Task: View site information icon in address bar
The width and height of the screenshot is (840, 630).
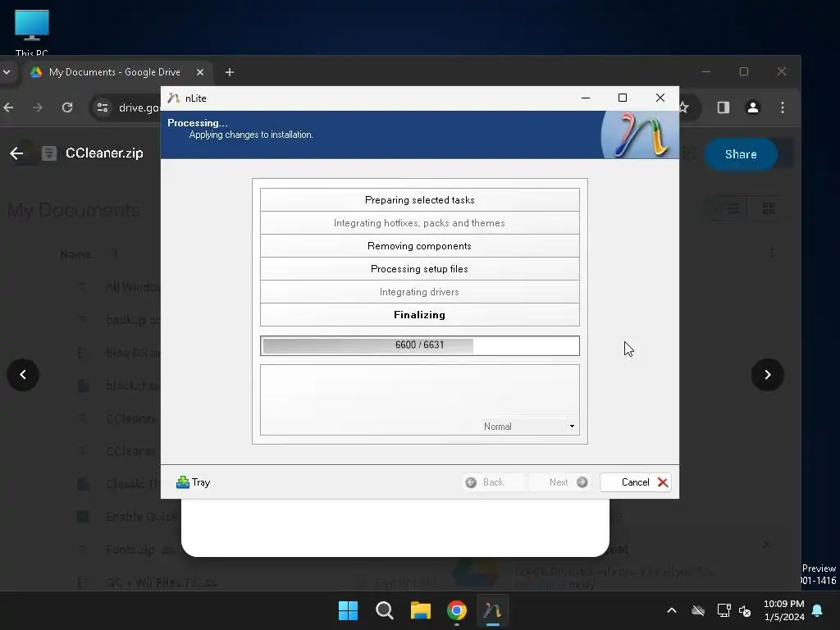Action: [x=103, y=107]
